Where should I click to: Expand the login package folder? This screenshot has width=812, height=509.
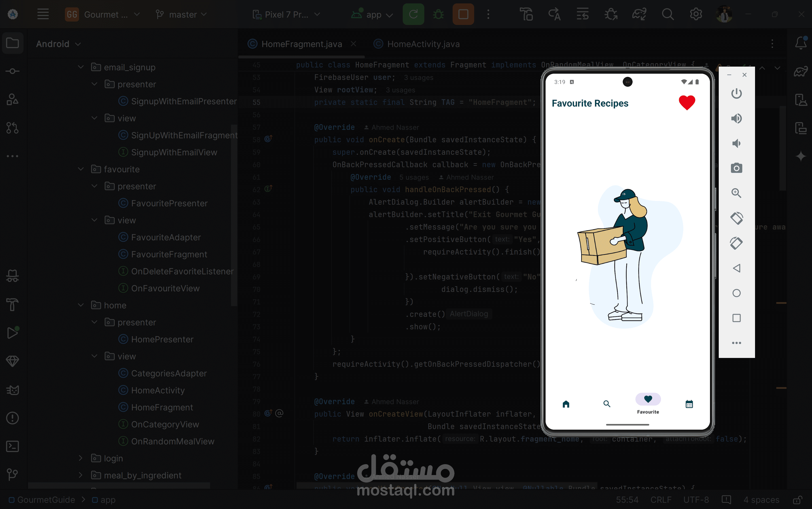click(x=80, y=458)
